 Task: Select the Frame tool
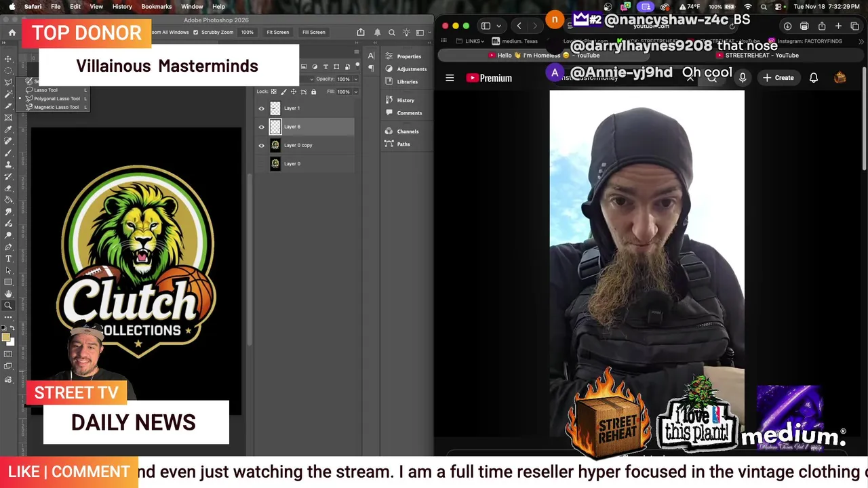(8, 117)
